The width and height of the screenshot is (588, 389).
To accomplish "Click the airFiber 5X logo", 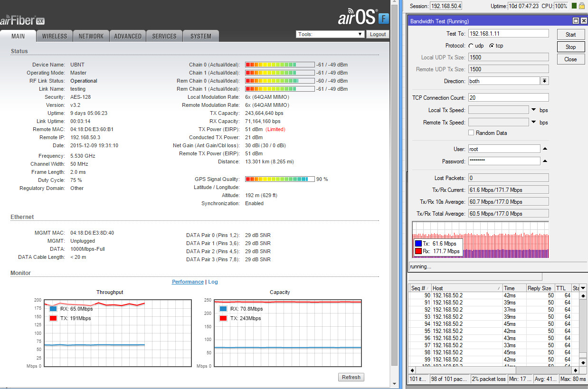I will click(23, 21).
